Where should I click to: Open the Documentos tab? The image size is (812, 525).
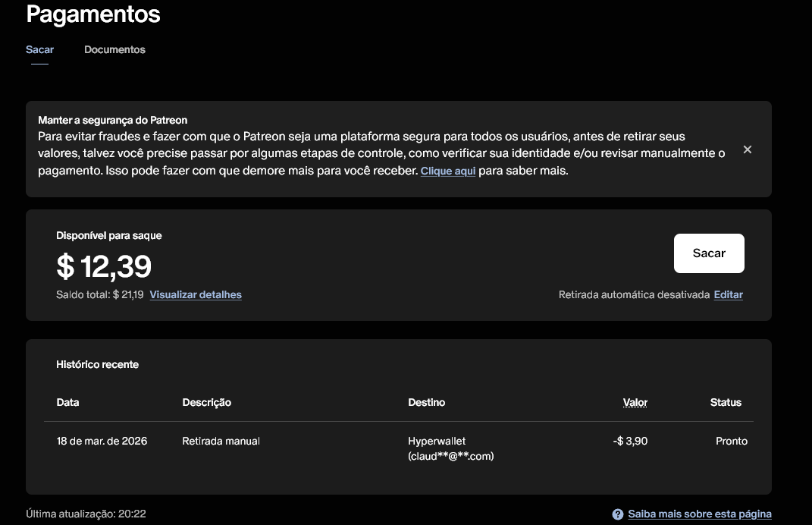pyautogui.click(x=115, y=50)
